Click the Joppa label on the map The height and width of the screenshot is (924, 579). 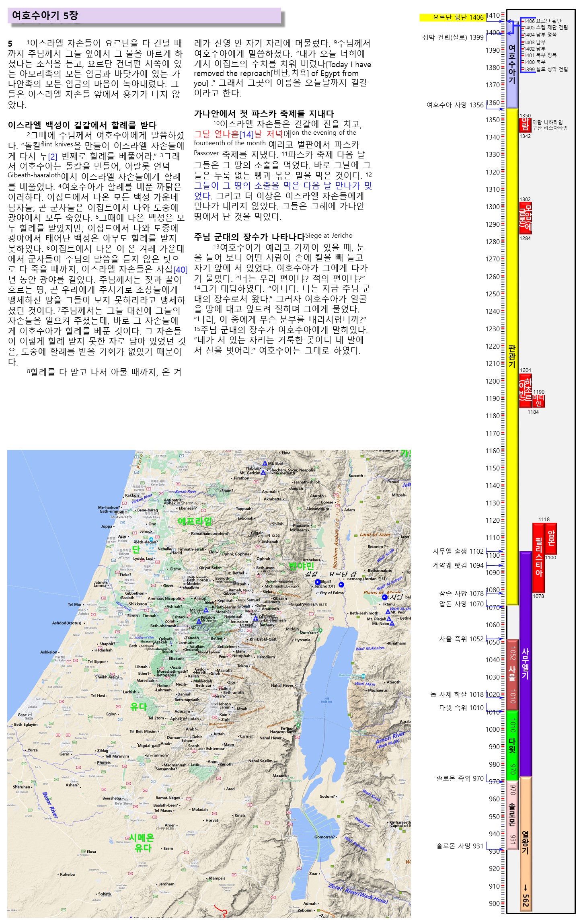(x=107, y=526)
